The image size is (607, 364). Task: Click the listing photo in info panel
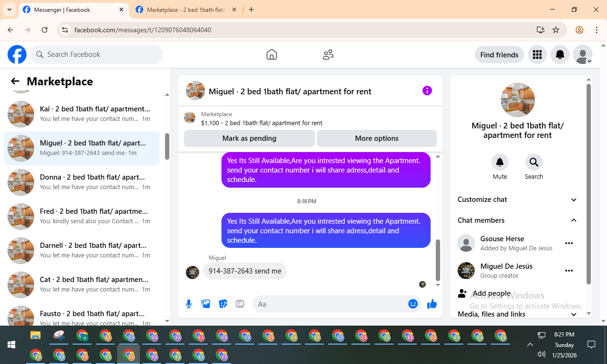click(518, 100)
